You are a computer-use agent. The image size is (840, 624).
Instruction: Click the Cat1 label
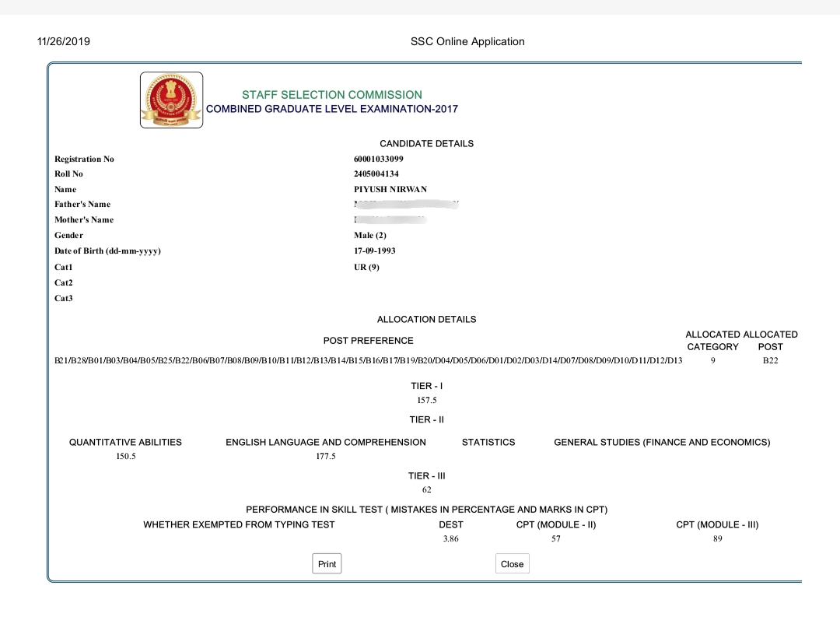tap(63, 267)
